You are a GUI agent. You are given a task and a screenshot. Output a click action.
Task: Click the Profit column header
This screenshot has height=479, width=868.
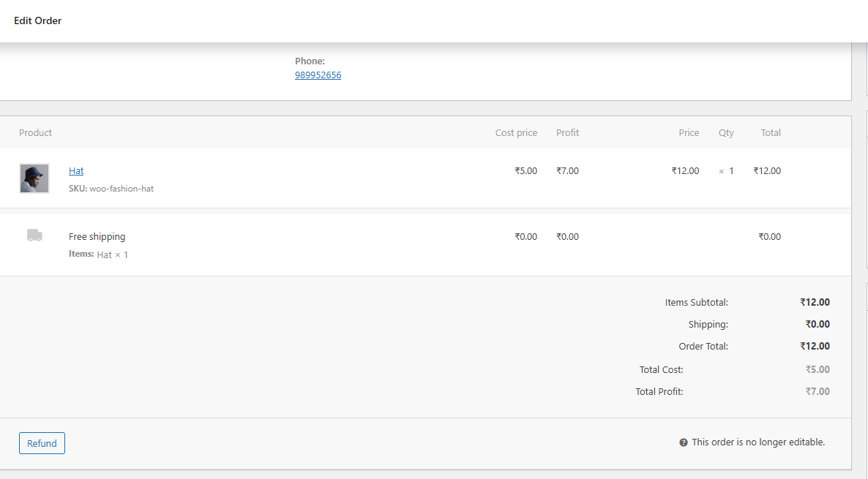point(567,133)
